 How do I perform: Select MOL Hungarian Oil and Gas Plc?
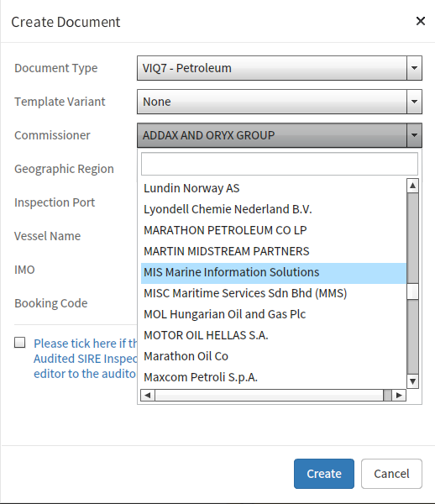pos(274,314)
